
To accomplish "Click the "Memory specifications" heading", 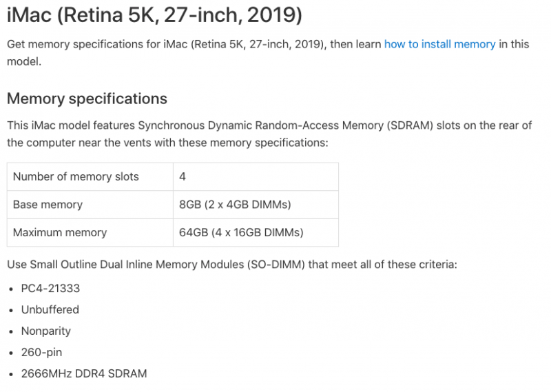I will point(87,99).
